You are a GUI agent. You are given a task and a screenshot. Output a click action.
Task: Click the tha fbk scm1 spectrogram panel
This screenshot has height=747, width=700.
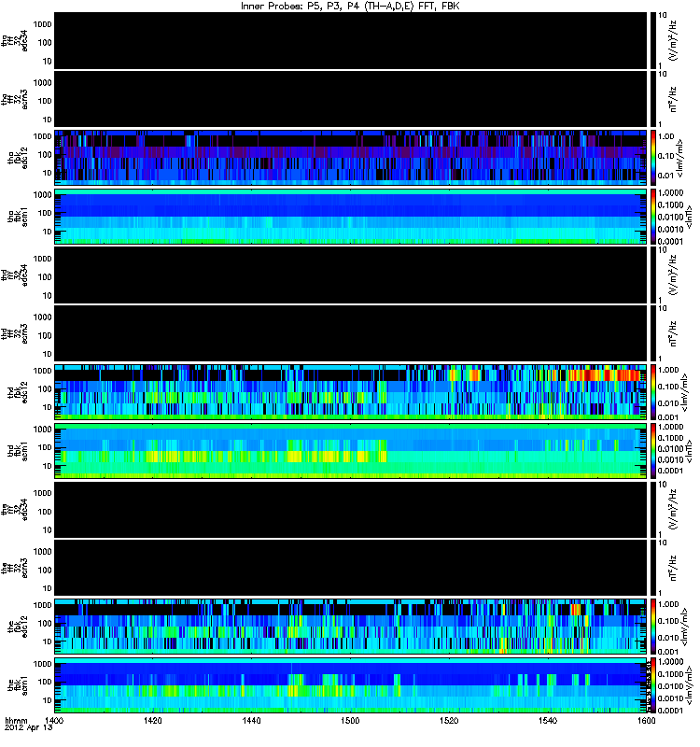351,217
